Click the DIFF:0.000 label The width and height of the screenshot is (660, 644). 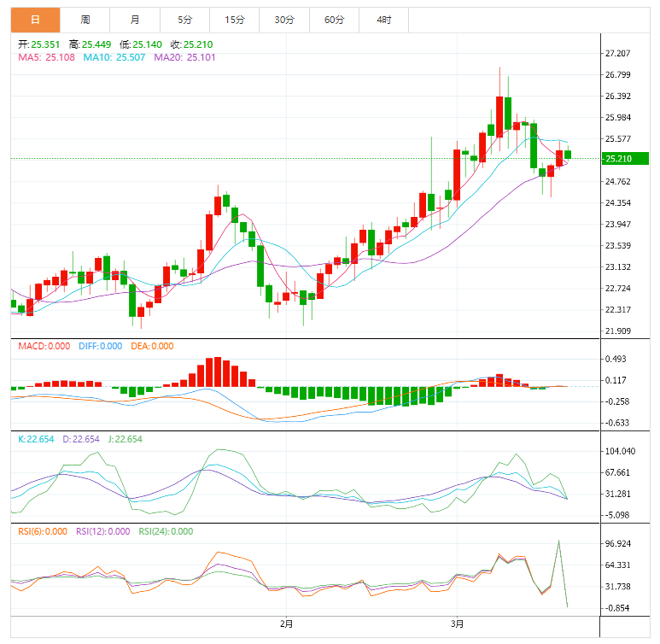100,346
